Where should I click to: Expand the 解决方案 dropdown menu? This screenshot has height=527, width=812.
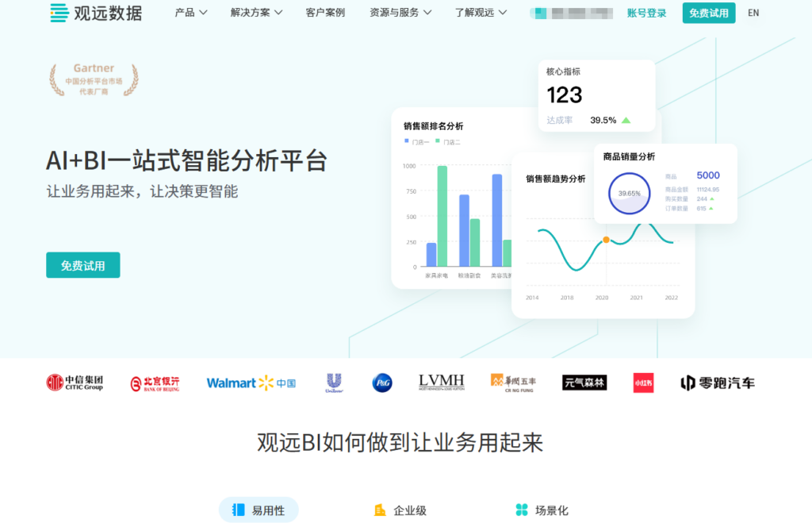tap(257, 13)
